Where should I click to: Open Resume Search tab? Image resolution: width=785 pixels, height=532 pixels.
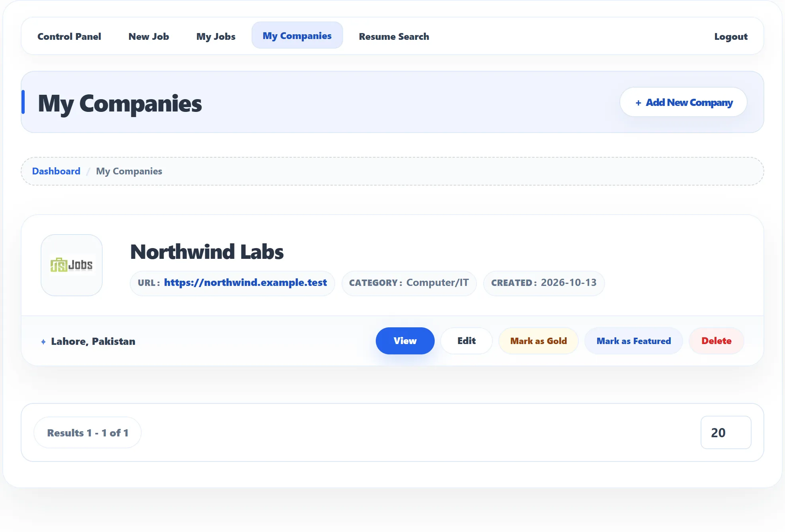pos(394,36)
